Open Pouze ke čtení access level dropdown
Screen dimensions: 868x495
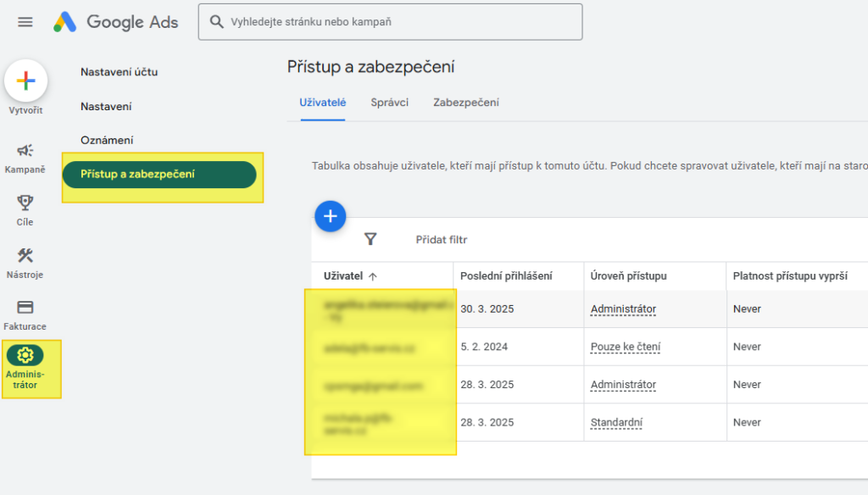click(x=625, y=347)
